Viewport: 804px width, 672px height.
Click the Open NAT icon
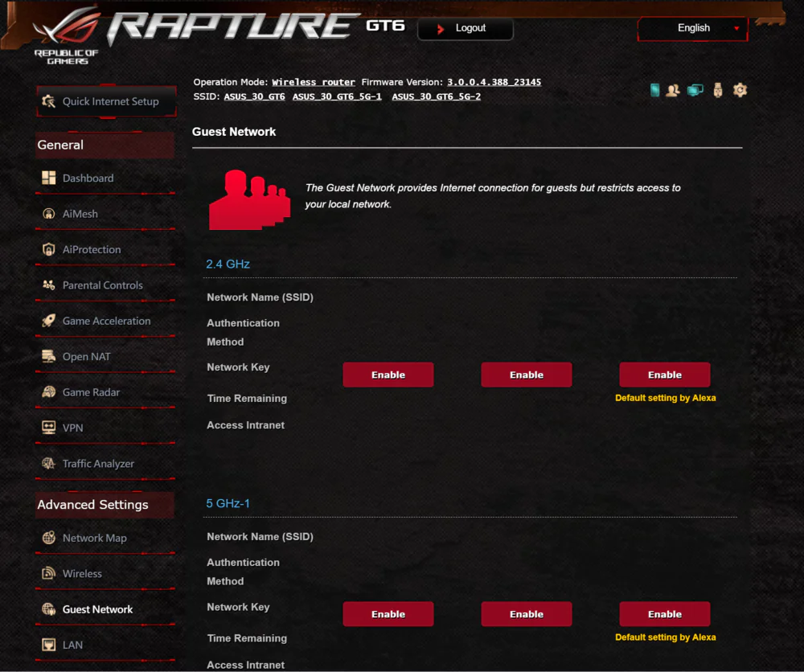(x=49, y=356)
